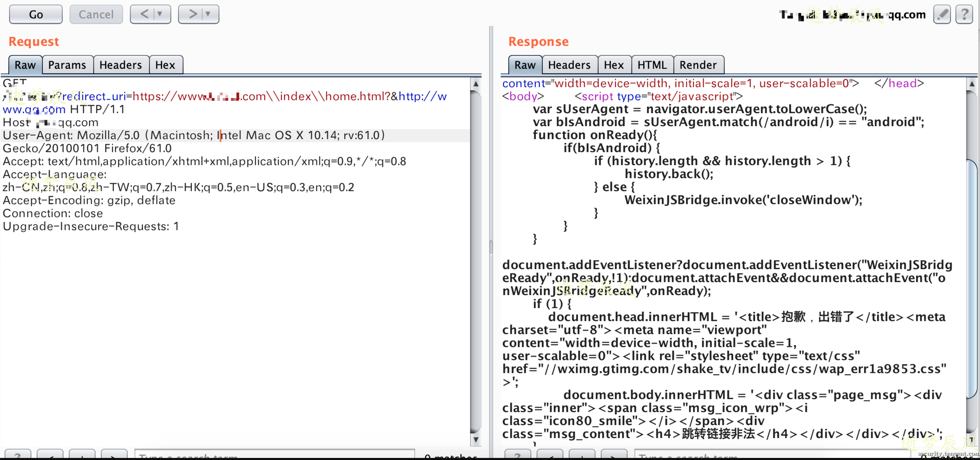Image resolution: width=980 pixels, height=460 pixels.
Task: View the response Headers tab
Action: tap(569, 65)
